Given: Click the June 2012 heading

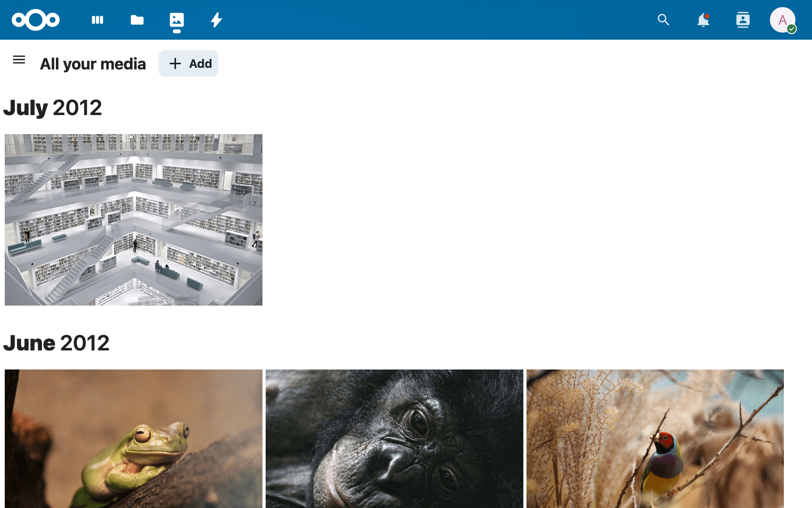Looking at the screenshot, I should click(56, 343).
